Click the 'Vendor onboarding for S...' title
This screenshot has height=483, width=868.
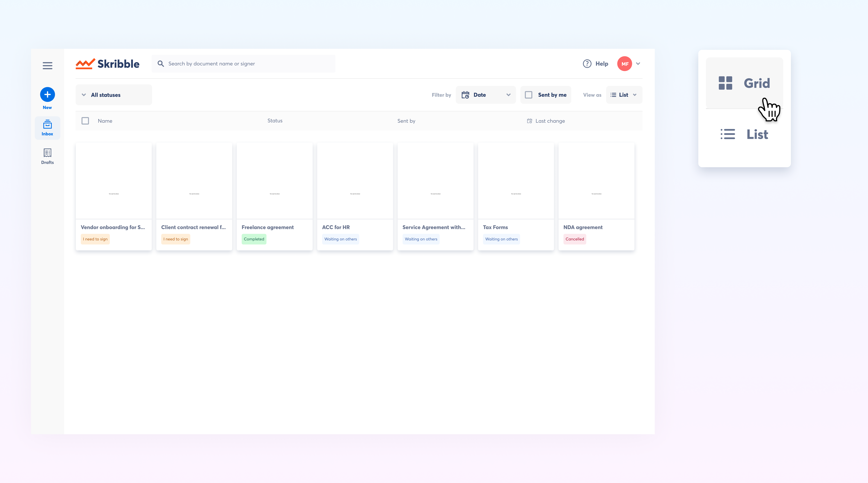click(x=113, y=227)
